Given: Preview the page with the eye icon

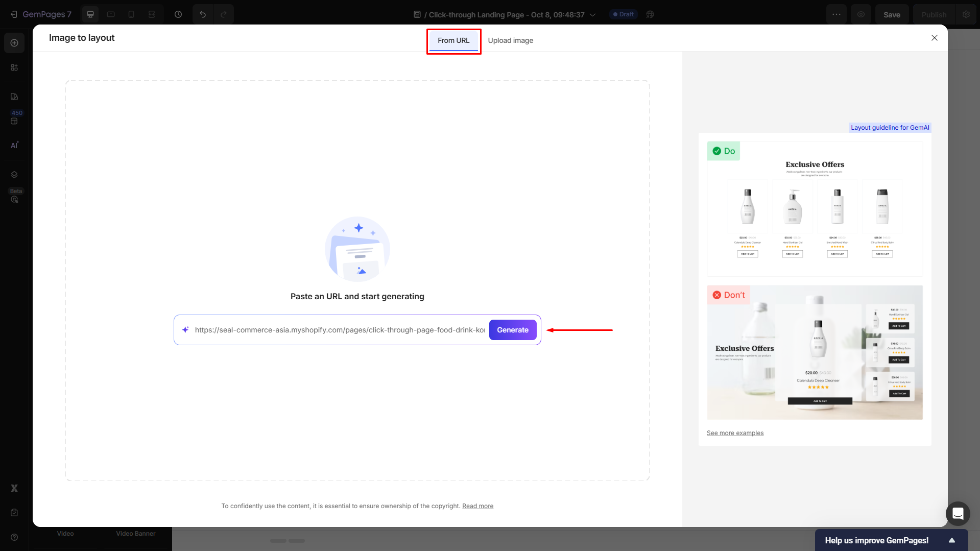Looking at the screenshot, I should (861, 14).
